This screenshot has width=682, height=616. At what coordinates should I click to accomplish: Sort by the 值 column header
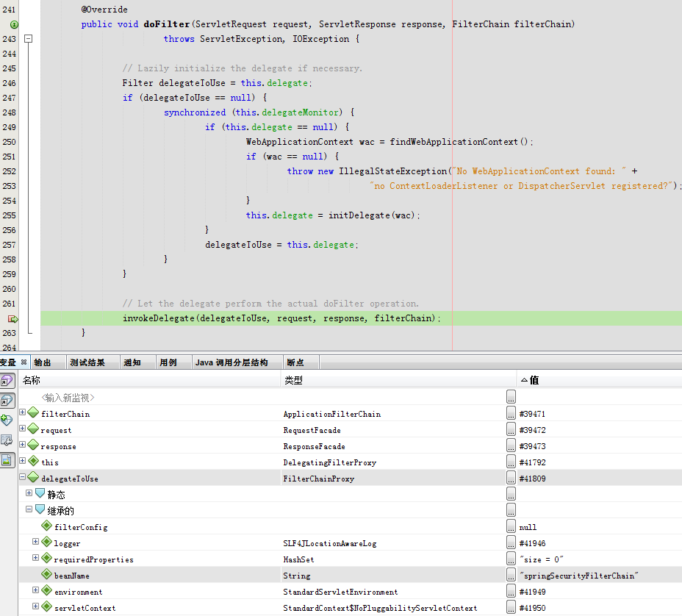(x=600, y=380)
